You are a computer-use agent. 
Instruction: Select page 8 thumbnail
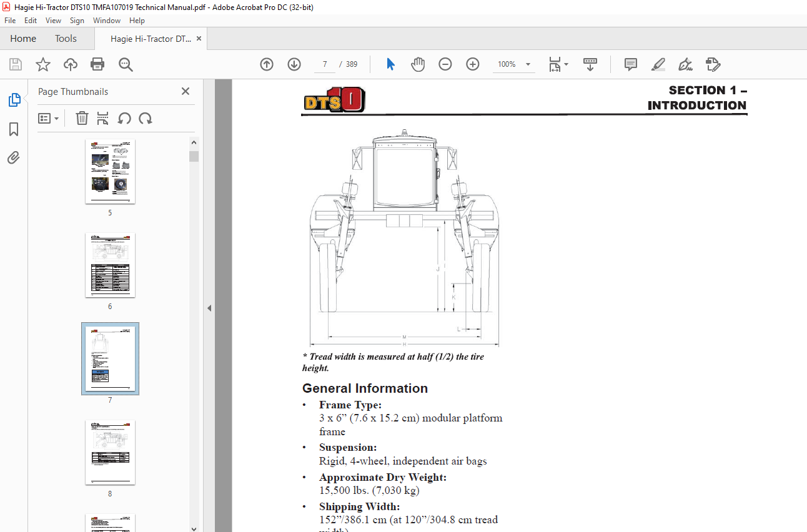(110, 452)
